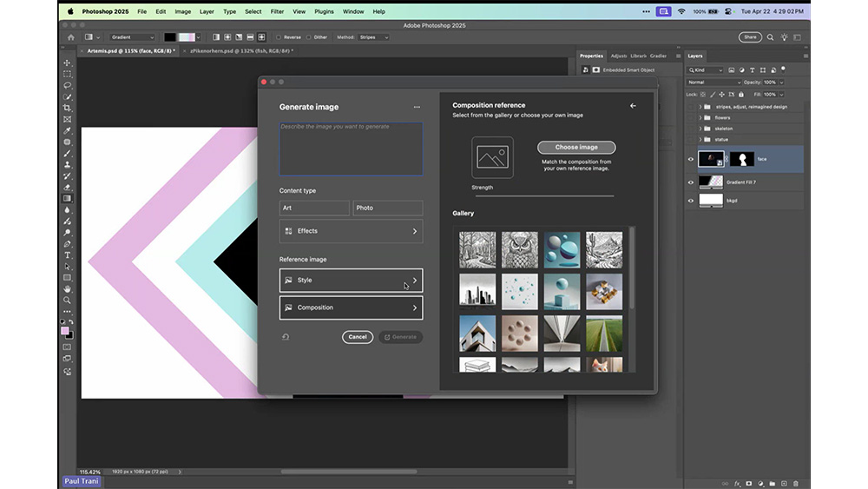Hide the face layer
Image resolution: width=868 pixels, height=489 pixels.
pyautogui.click(x=691, y=160)
